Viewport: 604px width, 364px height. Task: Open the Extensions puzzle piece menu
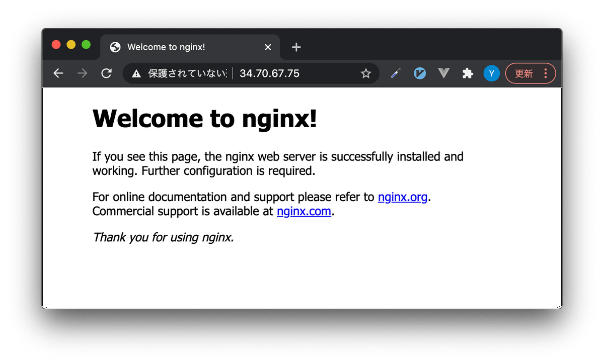tap(468, 73)
